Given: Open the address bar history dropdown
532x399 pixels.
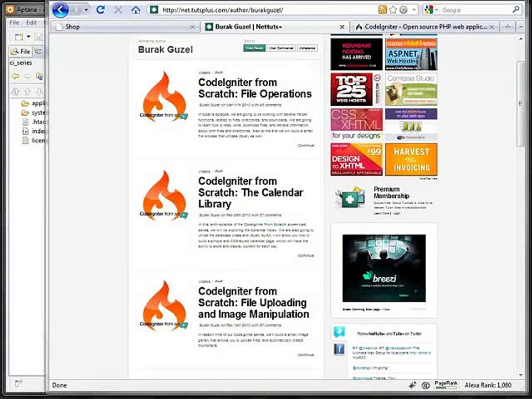Looking at the screenshot, I should pyautogui.click(x=414, y=10).
